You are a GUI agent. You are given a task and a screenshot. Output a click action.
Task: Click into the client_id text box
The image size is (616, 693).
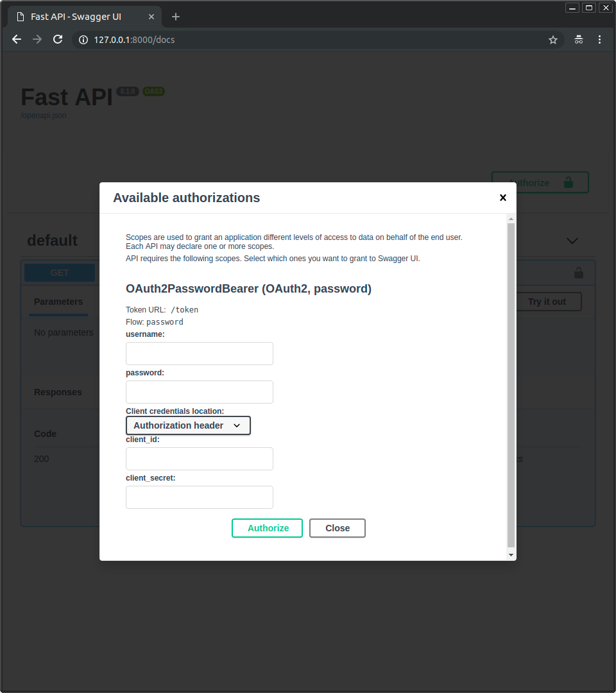pos(200,459)
